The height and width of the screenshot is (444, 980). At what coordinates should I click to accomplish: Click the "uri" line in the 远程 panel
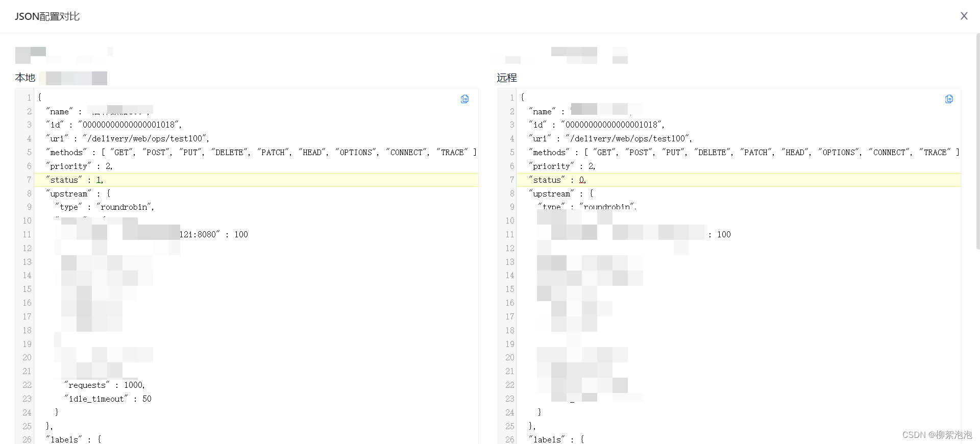(x=610, y=138)
